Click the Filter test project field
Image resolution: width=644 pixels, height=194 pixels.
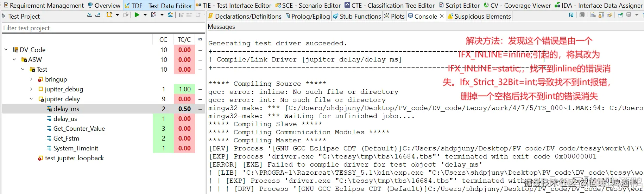102,28
